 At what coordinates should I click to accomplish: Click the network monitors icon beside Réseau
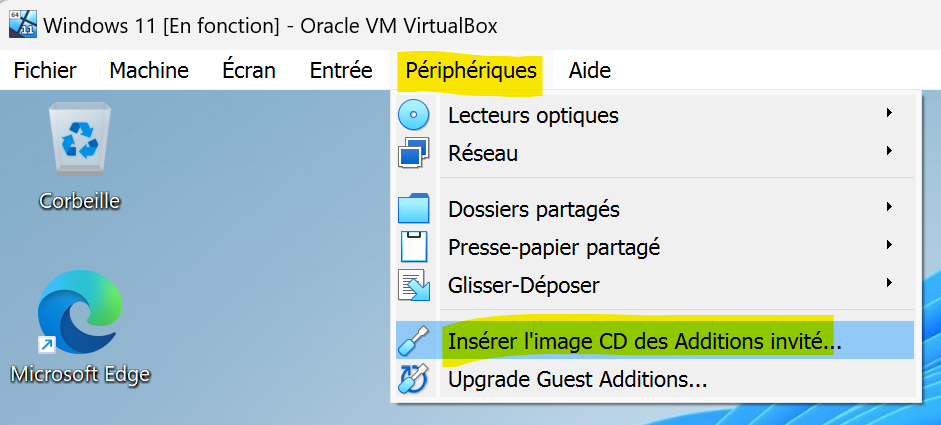[x=414, y=152]
